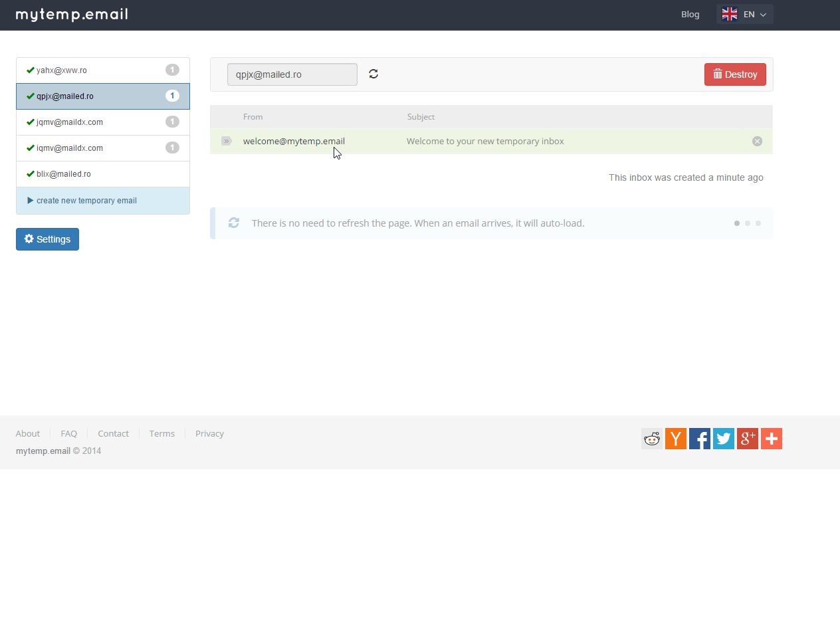Switch to jqmv@maildx.com inbox
This screenshot has width=840, height=630.
pos(103,122)
